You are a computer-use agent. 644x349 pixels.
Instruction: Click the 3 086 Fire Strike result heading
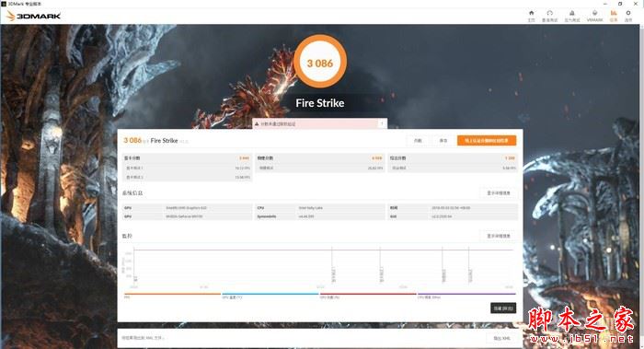(151, 141)
